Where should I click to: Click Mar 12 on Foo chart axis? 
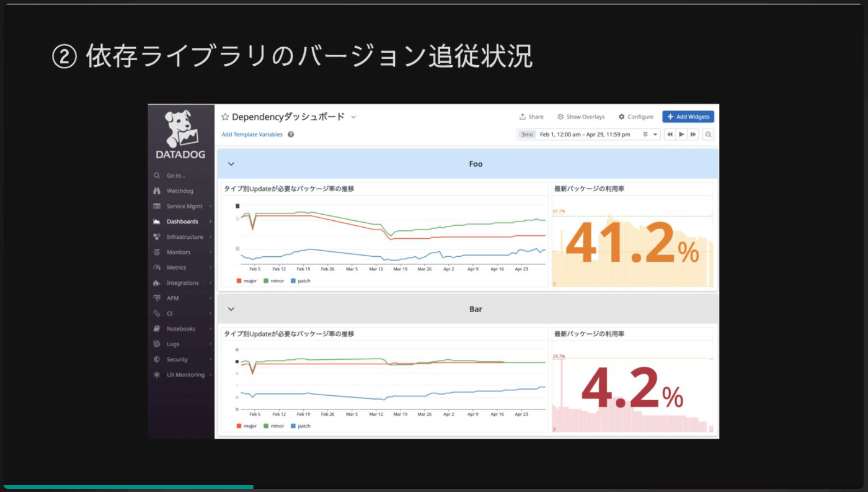(376, 269)
